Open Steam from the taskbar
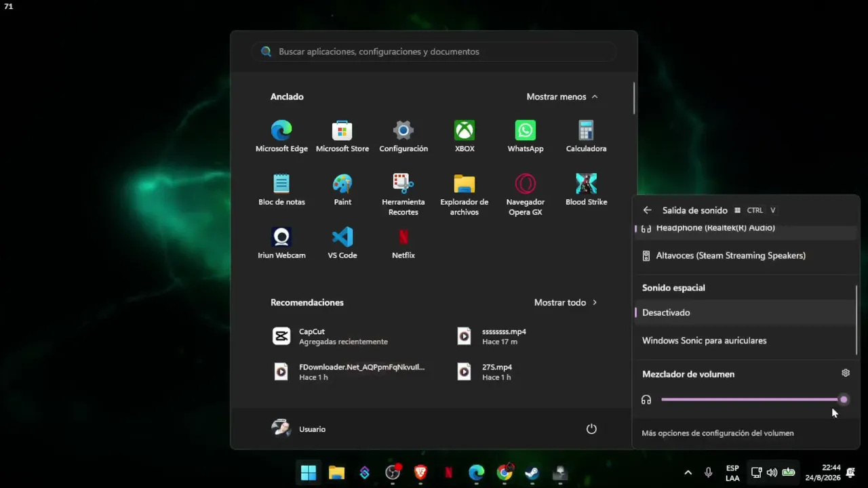This screenshot has height=488, width=868. click(532, 472)
